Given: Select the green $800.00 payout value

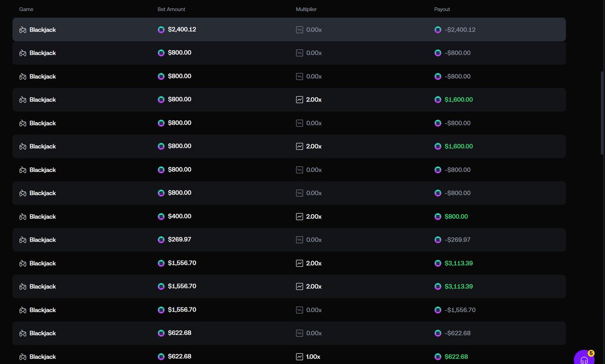Looking at the screenshot, I should click(x=456, y=217).
